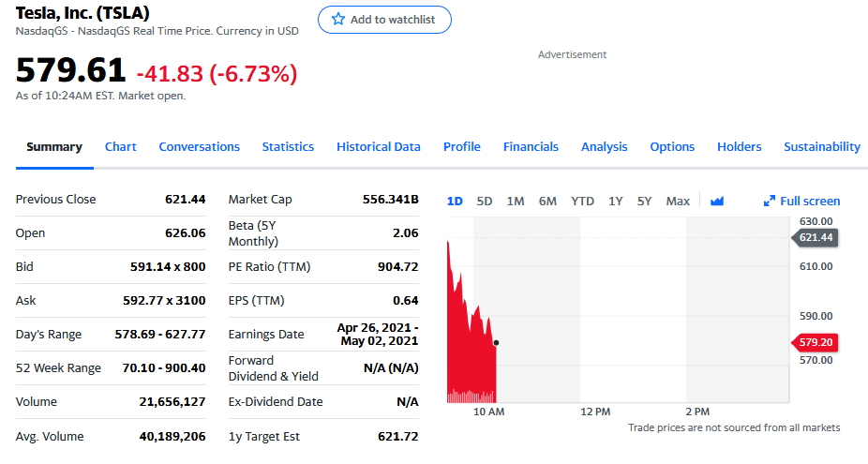Select the 5D chart range
This screenshot has width=868, height=464.
click(x=485, y=202)
